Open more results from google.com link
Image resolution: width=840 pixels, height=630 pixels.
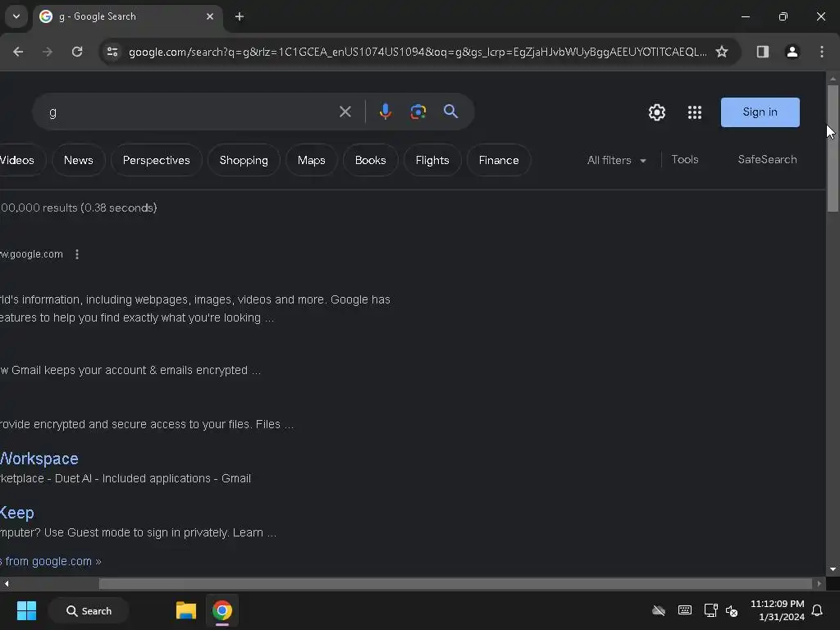pos(51,561)
